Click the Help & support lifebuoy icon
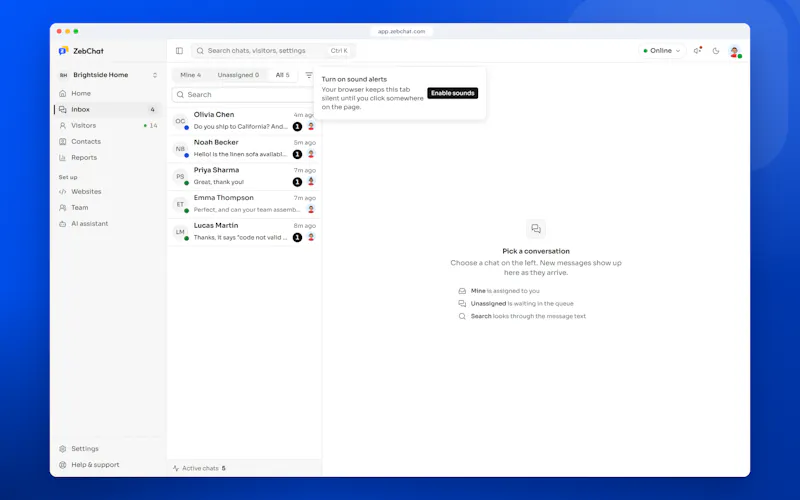The image size is (800, 500). (63, 465)
